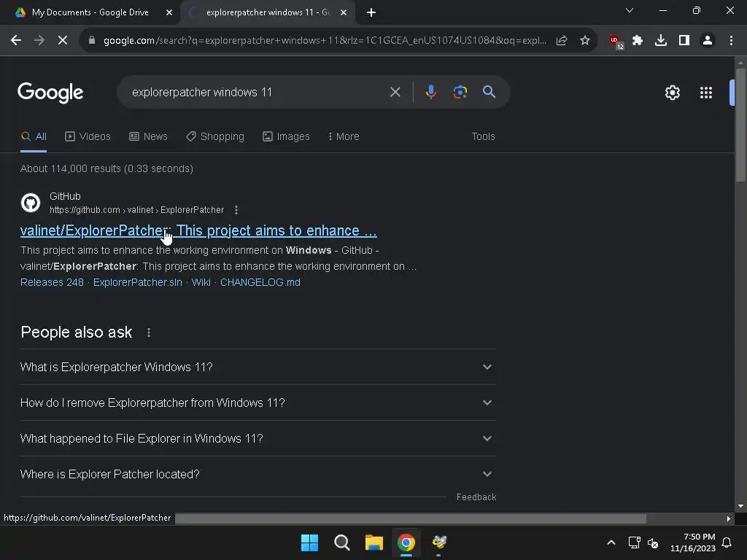This screenshot has height=560, width=747.
Task: Switch to Images results
Action: (x=286, y=136)
